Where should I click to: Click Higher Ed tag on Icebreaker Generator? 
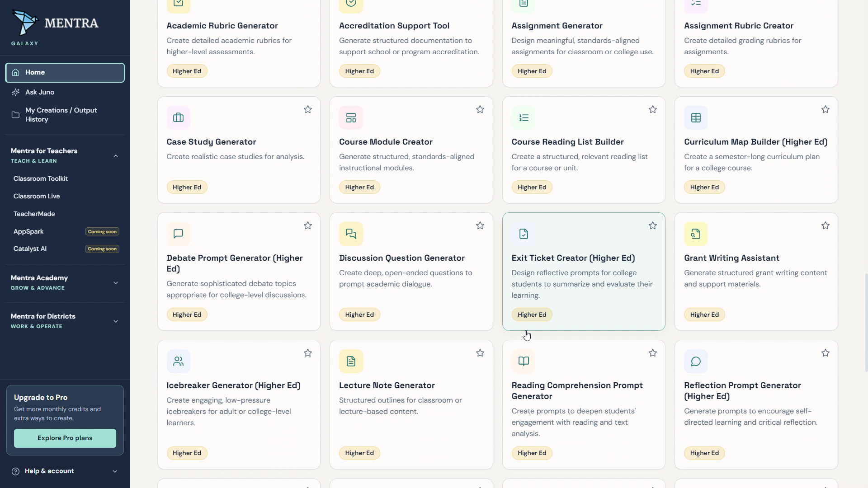coord(187,453)
